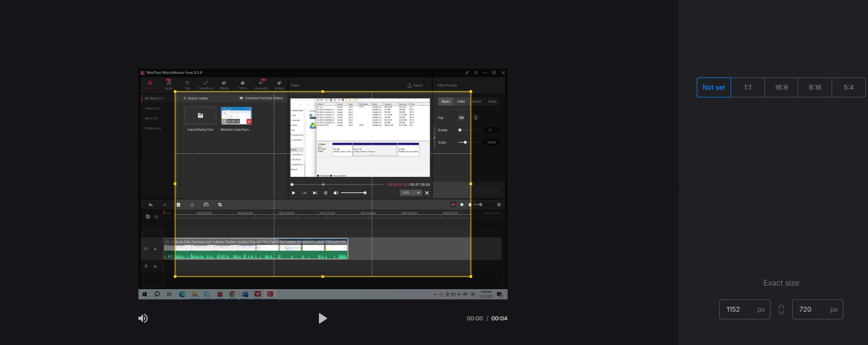
Task: Switch crop ratio to 16:9
Action: [x=781, y=88]
